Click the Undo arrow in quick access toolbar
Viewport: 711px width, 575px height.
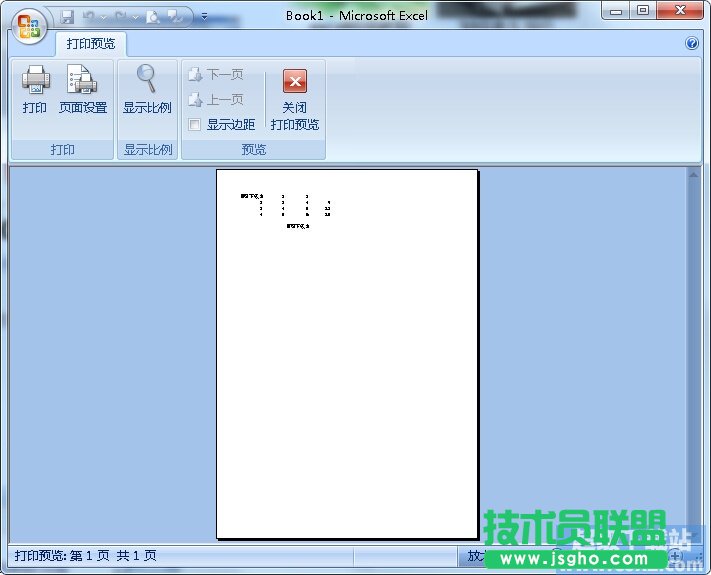click(x=88, y=16)
